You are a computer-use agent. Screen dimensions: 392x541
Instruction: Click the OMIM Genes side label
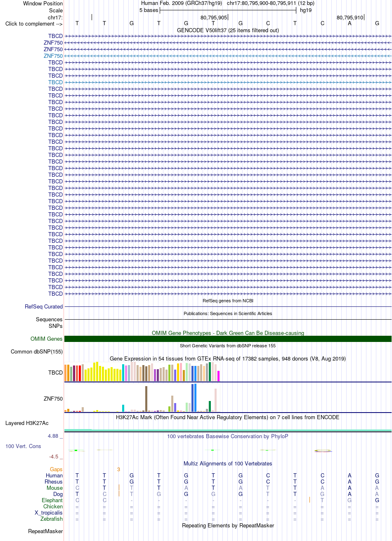pos(47,339)
